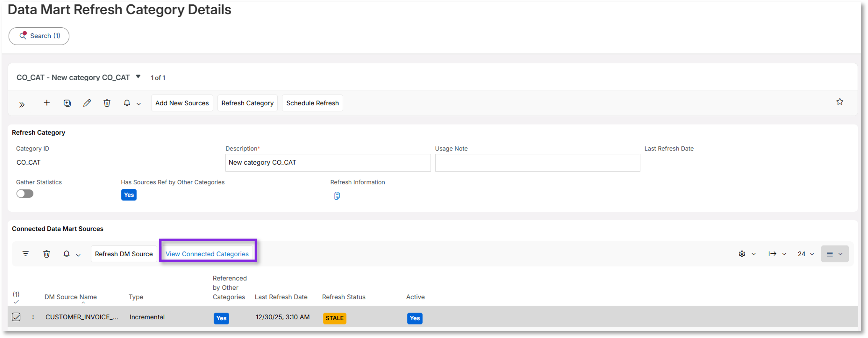Click the Description input field
Image resolution: width=868 pixels, height=338 pixels.
[x=328, y=163]
